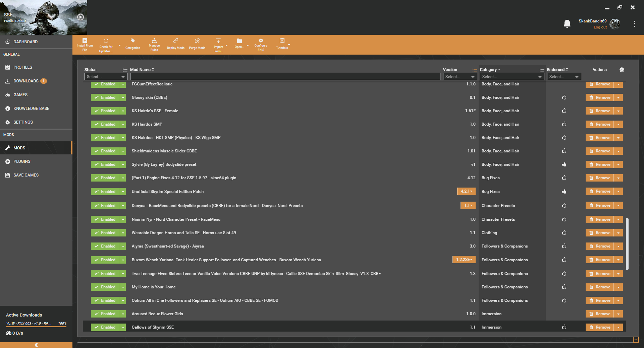
Task: Toggle Enabled for KS Hairdo's SSE - Female
Action: click(105, 111)
